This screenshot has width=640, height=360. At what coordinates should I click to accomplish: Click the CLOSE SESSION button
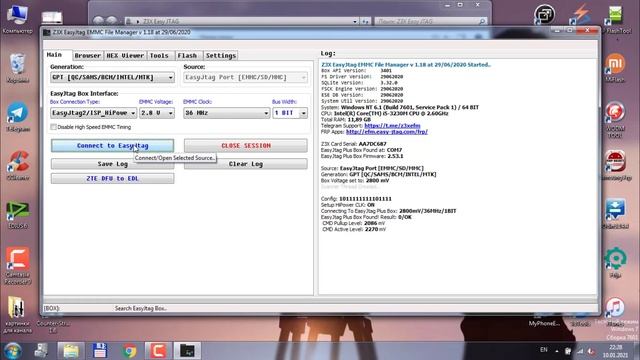pos(246,146)
